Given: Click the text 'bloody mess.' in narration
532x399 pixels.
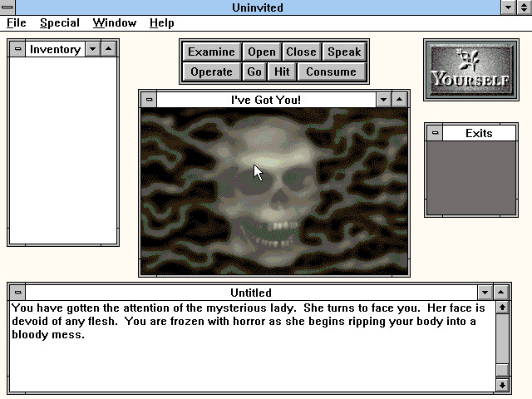Looking at the screenshot, I should pos(48,335).
